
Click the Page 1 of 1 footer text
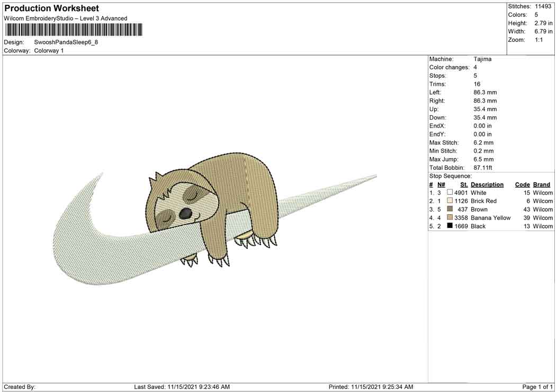(x=537, y=387)
